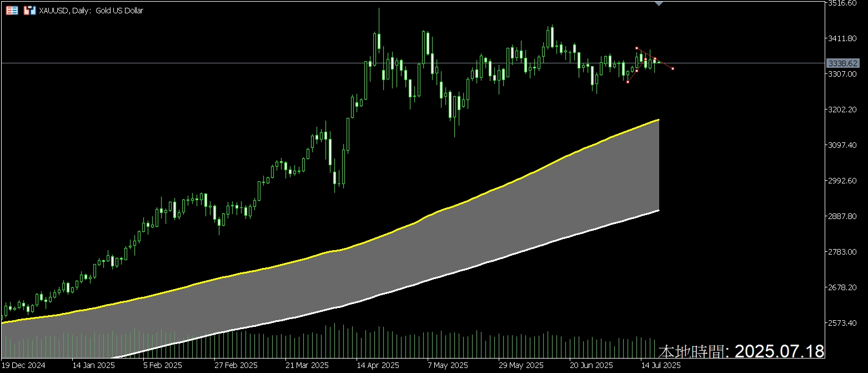Viewport: 868px width, 373px height.
Task: Click the current price label 3338.62
Action: 842,63
